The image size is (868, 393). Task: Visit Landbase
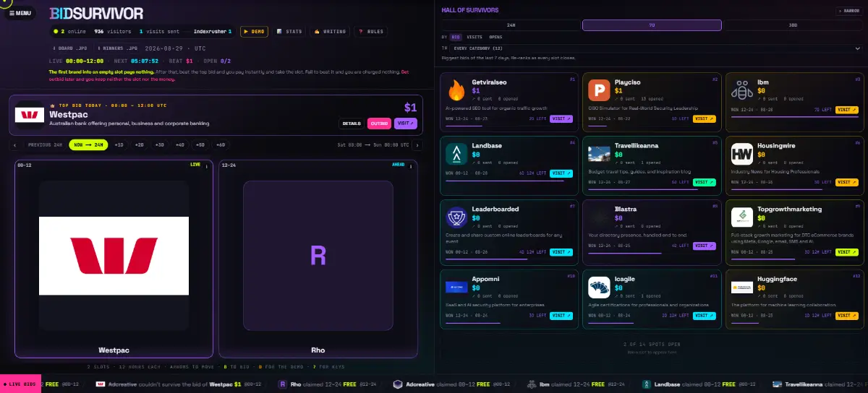coord(561,173)
